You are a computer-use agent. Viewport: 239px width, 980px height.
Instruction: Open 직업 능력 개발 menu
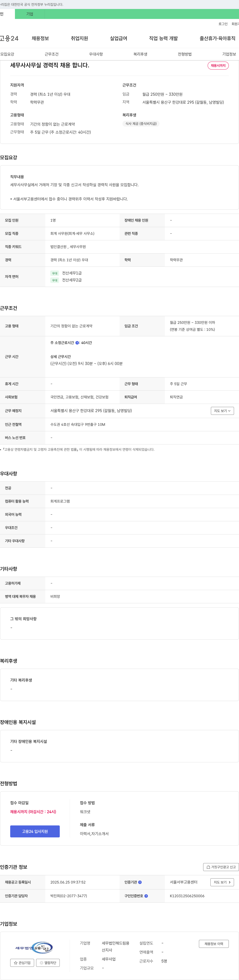(163, 38)
